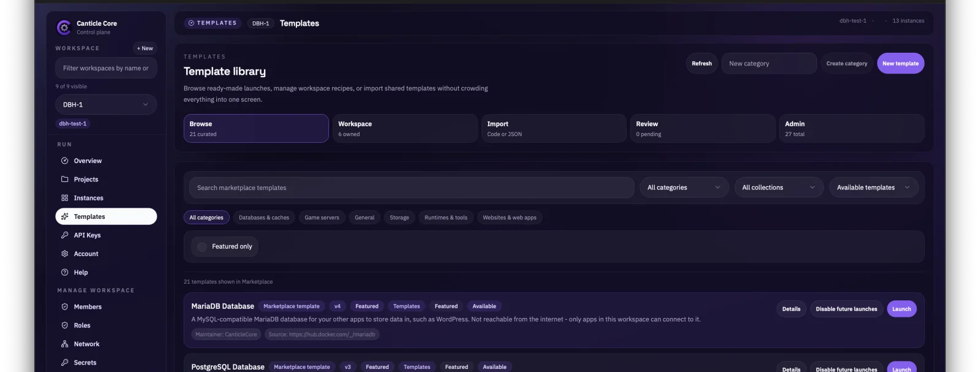The width and height of the screenshot is (980, 372).
Task: Click the Templates sparkle icon in sidebar
Action: pos(64,216)
